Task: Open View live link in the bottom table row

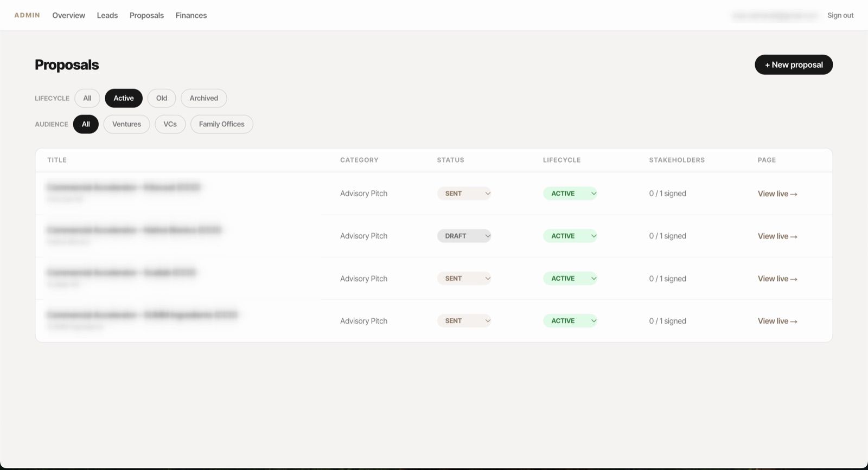Action: [x=777, y=321]
